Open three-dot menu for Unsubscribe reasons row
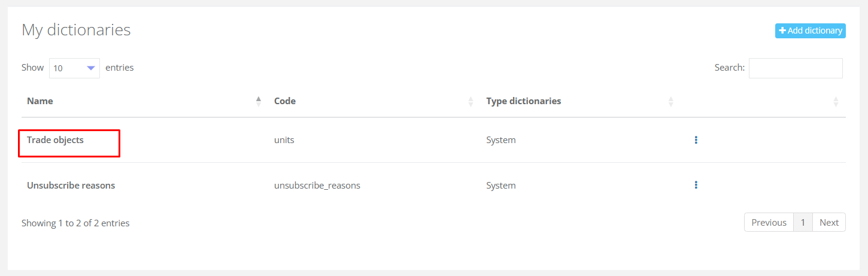Image resolution: width=868 pixels, height=276 pixels. click(x=696, y=185)
